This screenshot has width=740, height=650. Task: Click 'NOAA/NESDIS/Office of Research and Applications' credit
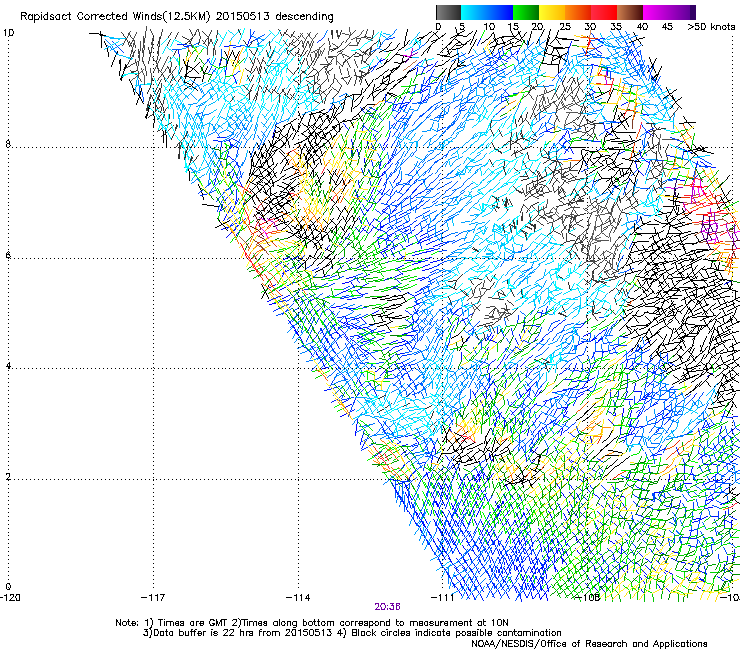589,644
